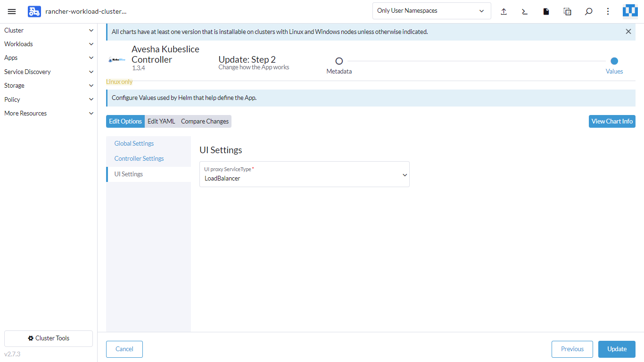Expand the Service Discovery section
This screenshot has width=644, height=362.
pyautogui.click(x=49, y=72)
